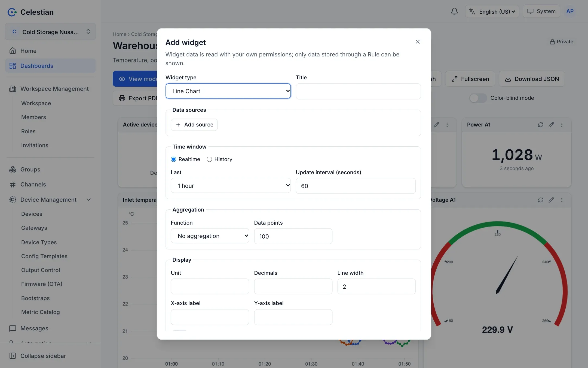Screen dimensions: 588x368
Task: Click the Add source button
Action: (194, 125)
